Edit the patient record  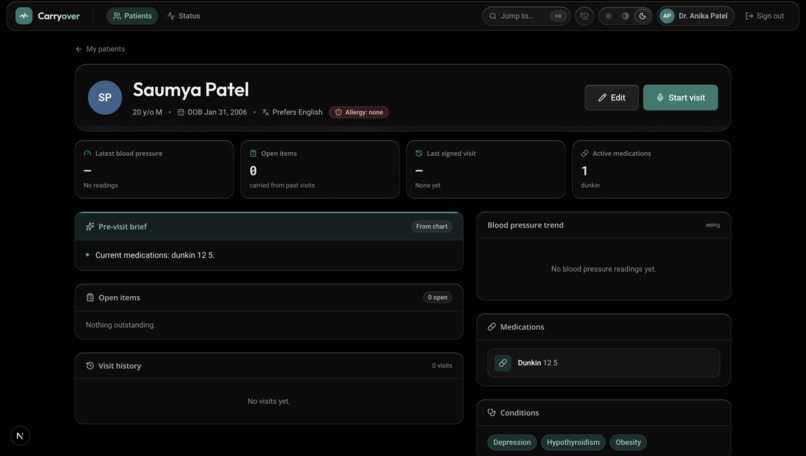[612, 98]
